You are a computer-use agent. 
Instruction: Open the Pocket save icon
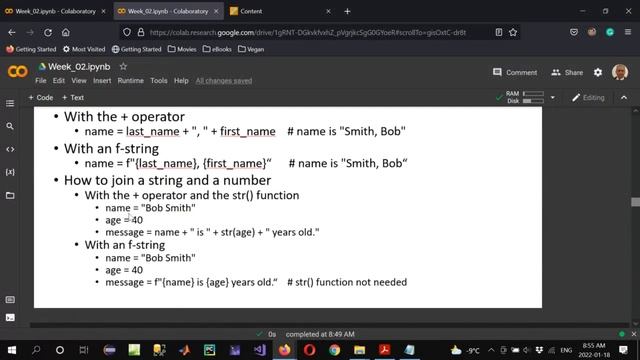click(x=574, y=32)
